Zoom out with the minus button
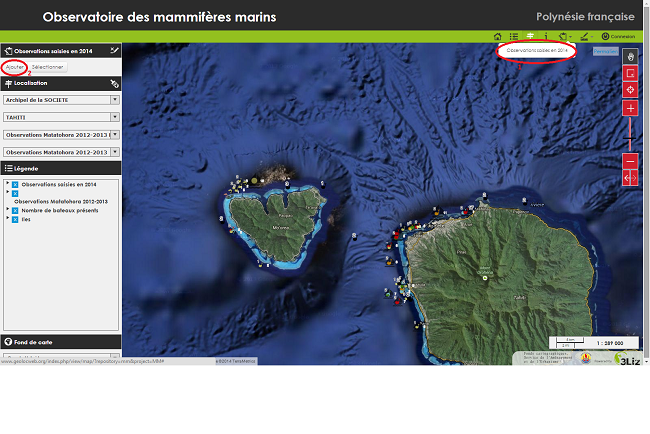This screenshot has height=434, width=650. point(630,161)
